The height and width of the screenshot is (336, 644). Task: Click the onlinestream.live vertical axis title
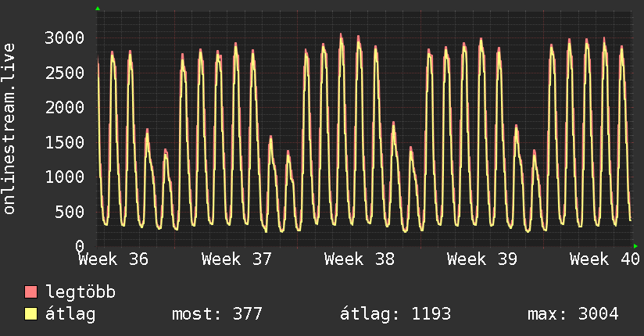click(9, 129)
